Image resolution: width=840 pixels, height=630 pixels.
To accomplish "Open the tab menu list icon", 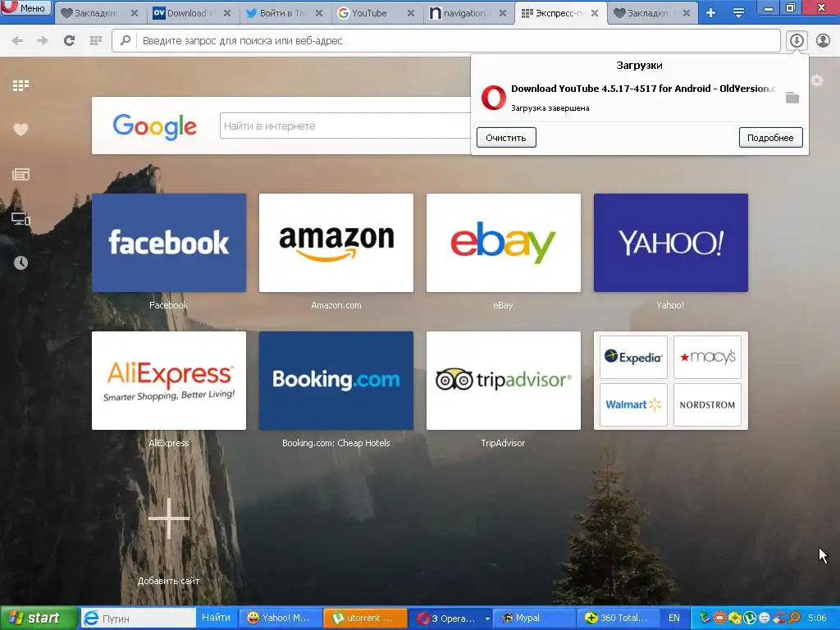I will tap(738, 13).
